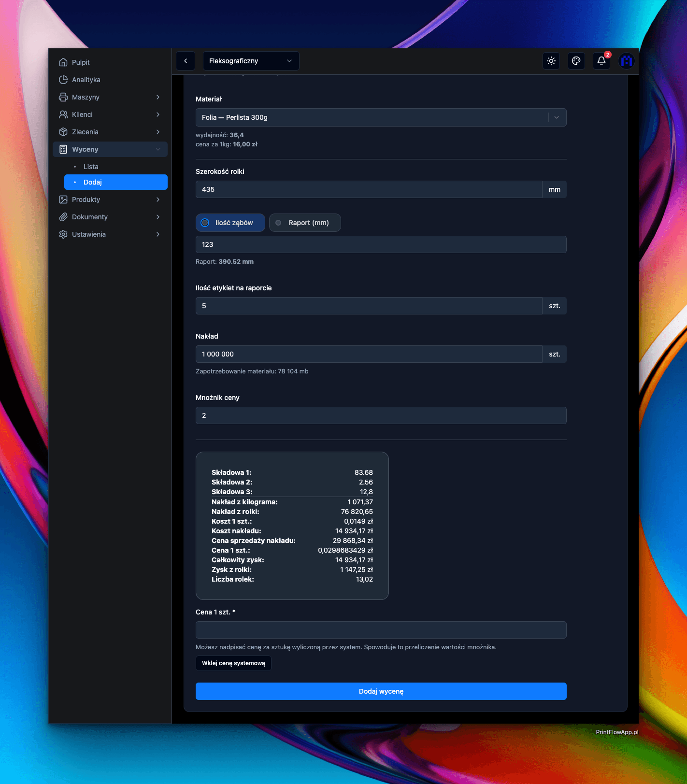
Task: Collapse the Wyceny menu section
Action: point(158,149)
